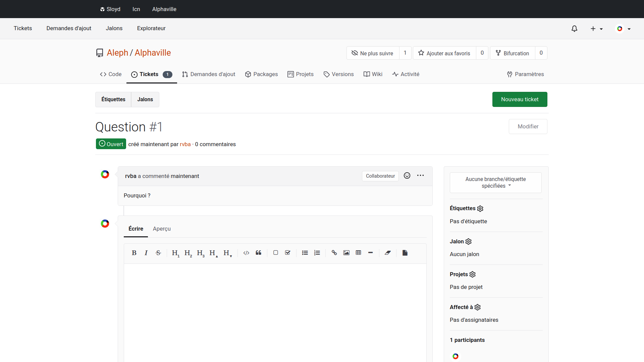Insert a quote block via toolbar
Screen dimensions: 644x362
258,253
